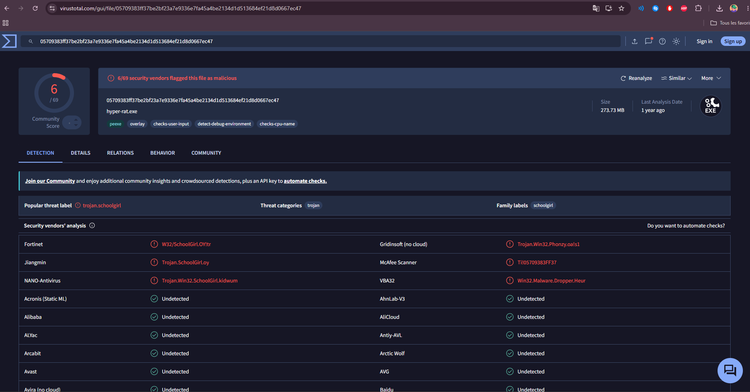Toggle the sun theme icon

point(676,42)
